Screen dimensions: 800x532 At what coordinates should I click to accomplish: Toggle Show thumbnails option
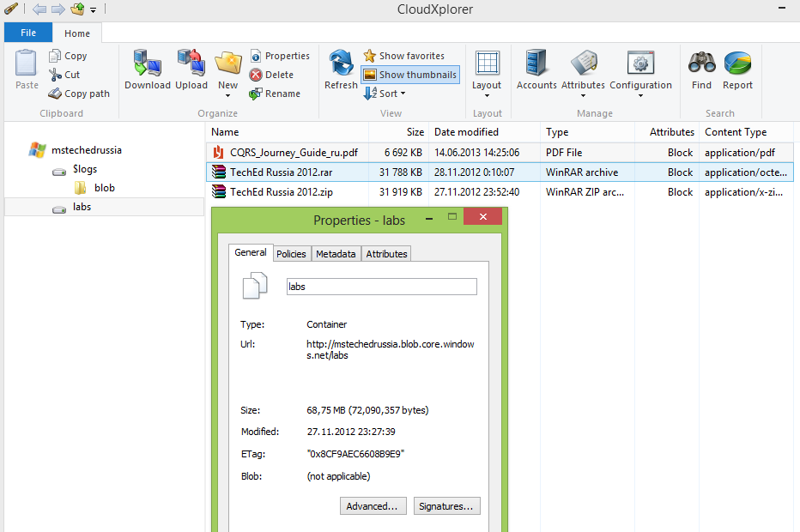pyautogui.click(x=410, y=75)
